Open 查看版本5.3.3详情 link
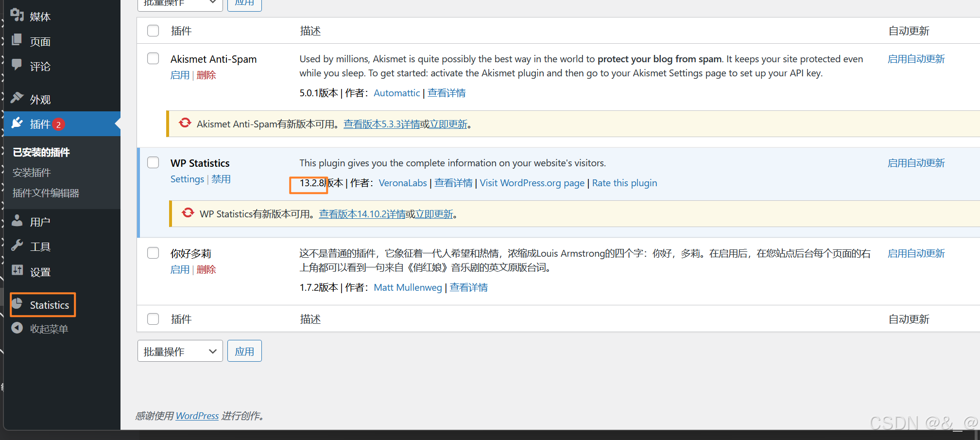 point(382,124)
